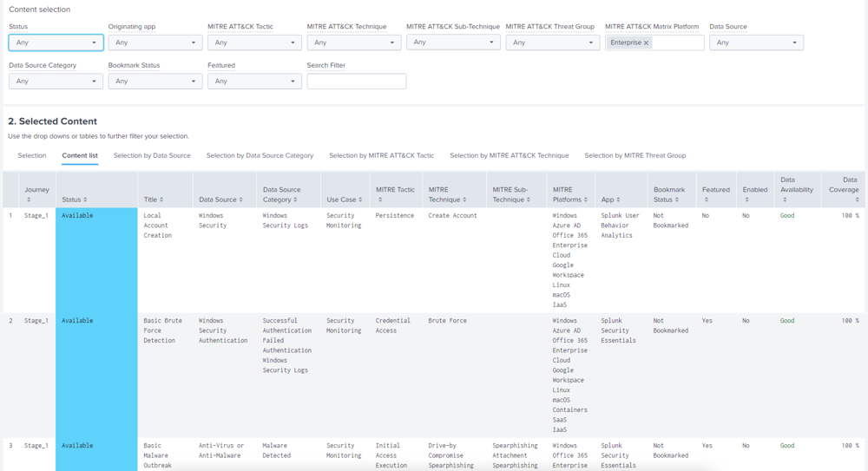The image size is (868, 471).
Task: Switch to Selection by MITRE ATT&CK Tactic tab
Action: click(x=381, y=155)
